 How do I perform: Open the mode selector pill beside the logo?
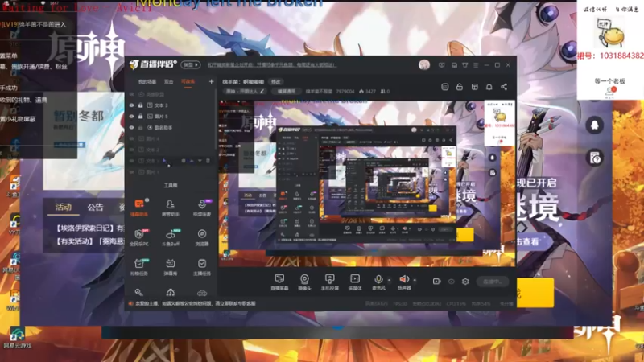tap(191, 65)
